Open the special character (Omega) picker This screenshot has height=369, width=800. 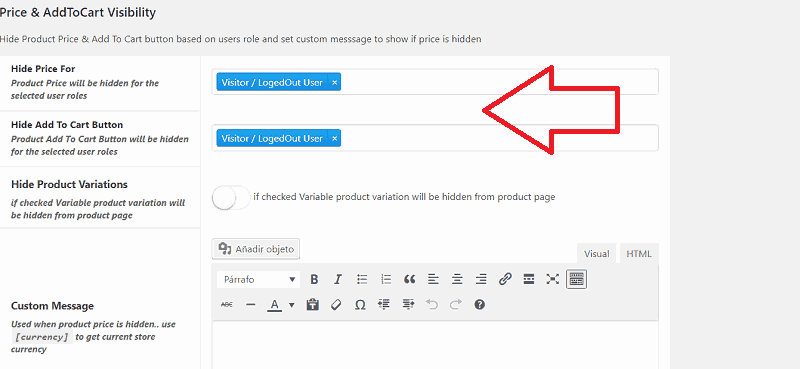point(360,305)
